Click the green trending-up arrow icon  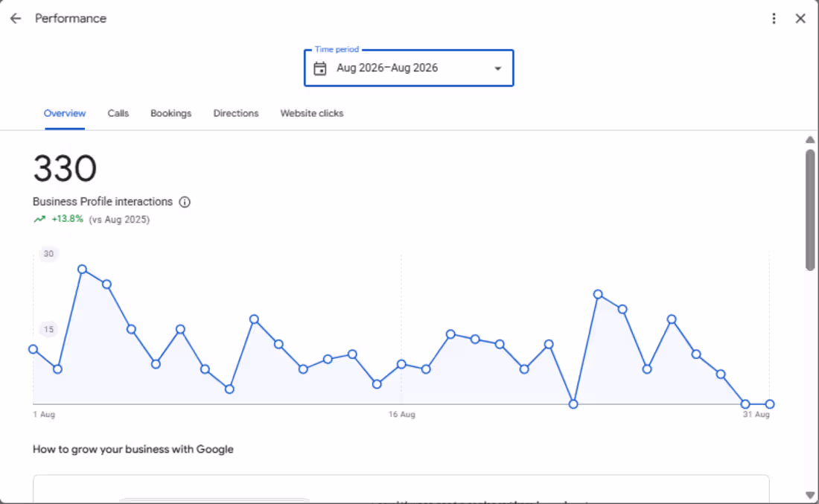pos(39,220)
